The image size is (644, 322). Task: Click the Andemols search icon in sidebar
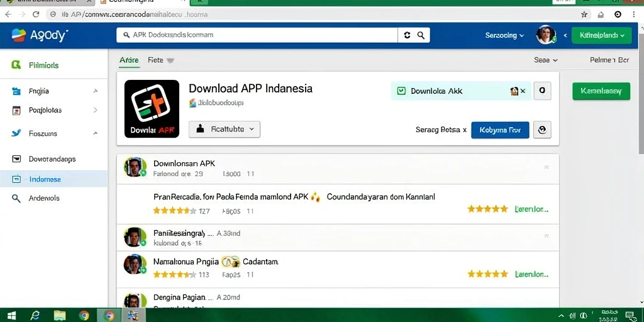16,198
